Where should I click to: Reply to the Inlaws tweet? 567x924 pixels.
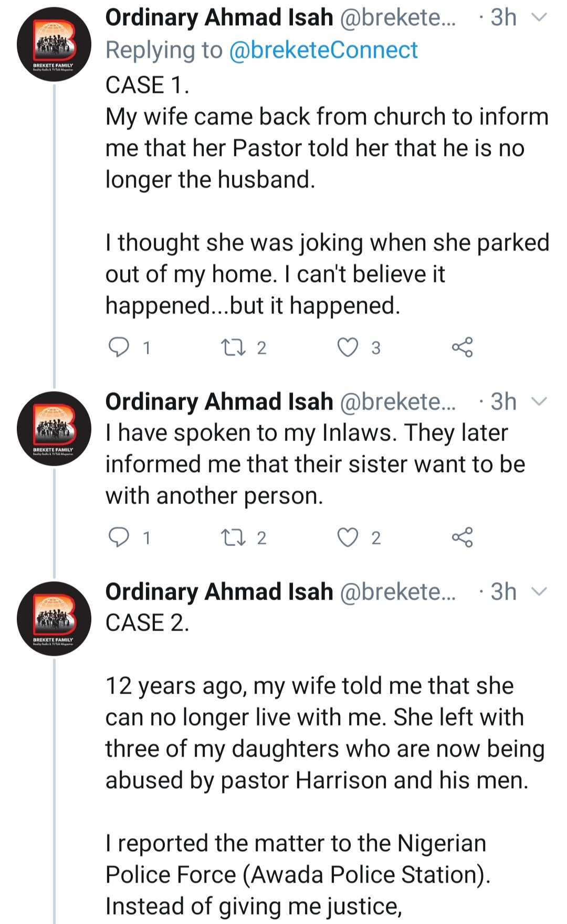pyautogui.click(x=119, y=537)
